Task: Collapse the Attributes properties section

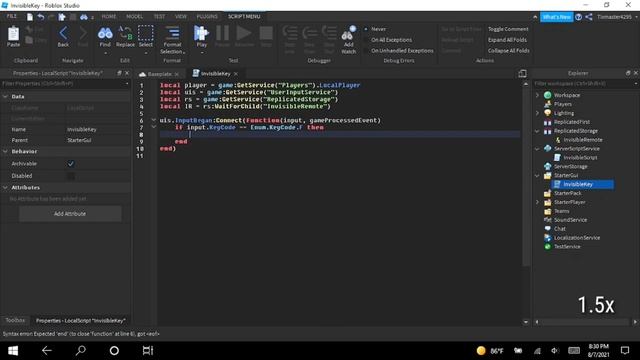Action: (5, 188)
